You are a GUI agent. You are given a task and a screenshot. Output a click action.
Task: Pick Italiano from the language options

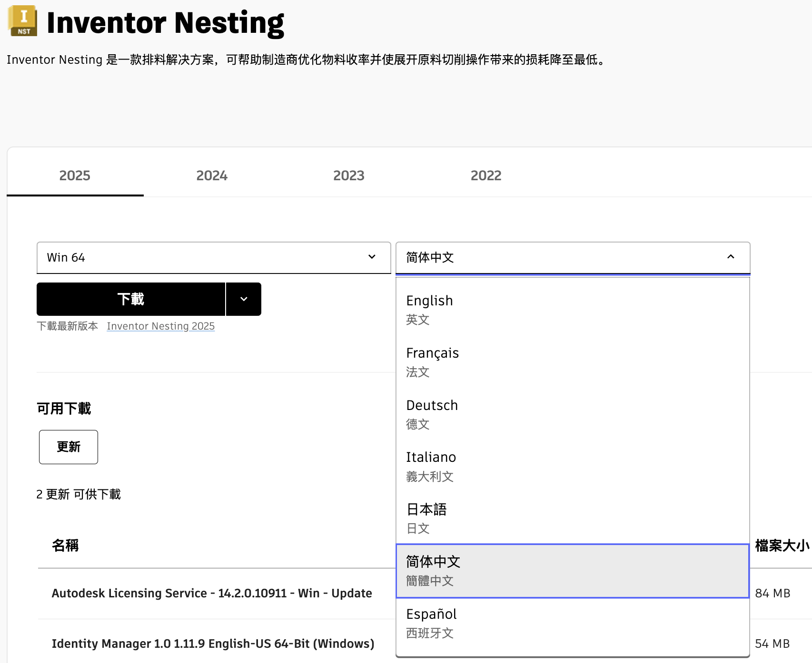click(573, 466)
